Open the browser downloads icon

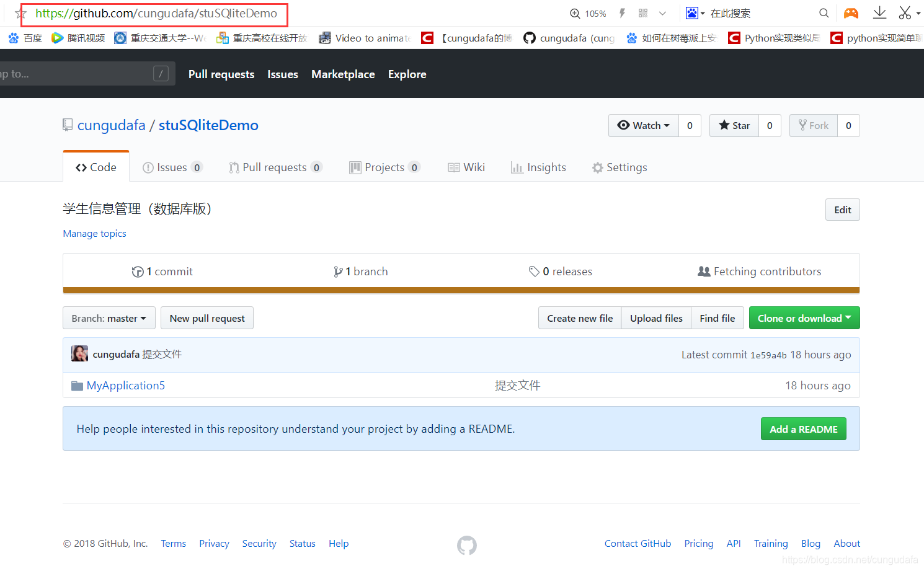[x=879, y=13]
